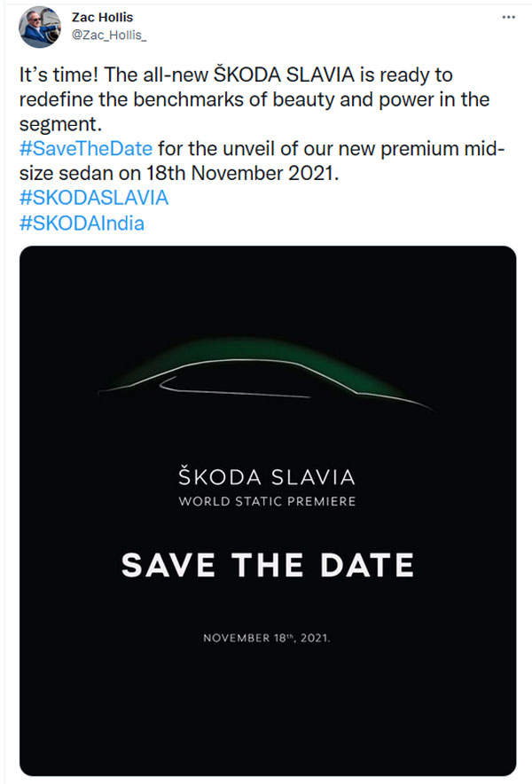Click the NOVEMBER 18th 2021 date text
The width and height of the screenshot is (532, 784).
[266, 637]
